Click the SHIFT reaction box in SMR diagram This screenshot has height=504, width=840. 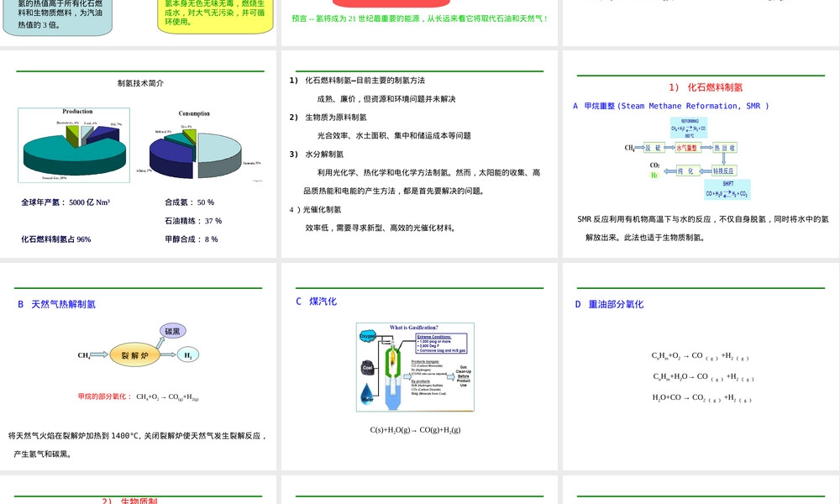[x=727, y=190]
